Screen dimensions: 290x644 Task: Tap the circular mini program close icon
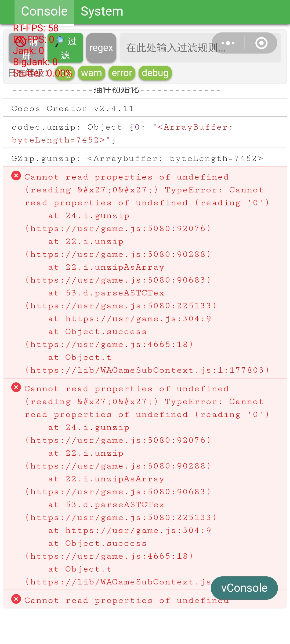click(261, 43)
